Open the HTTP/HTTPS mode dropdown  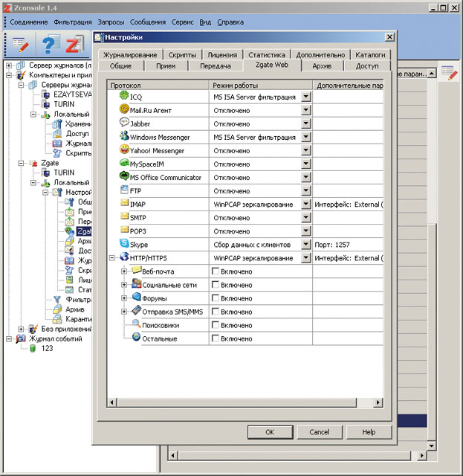point(306,258)
